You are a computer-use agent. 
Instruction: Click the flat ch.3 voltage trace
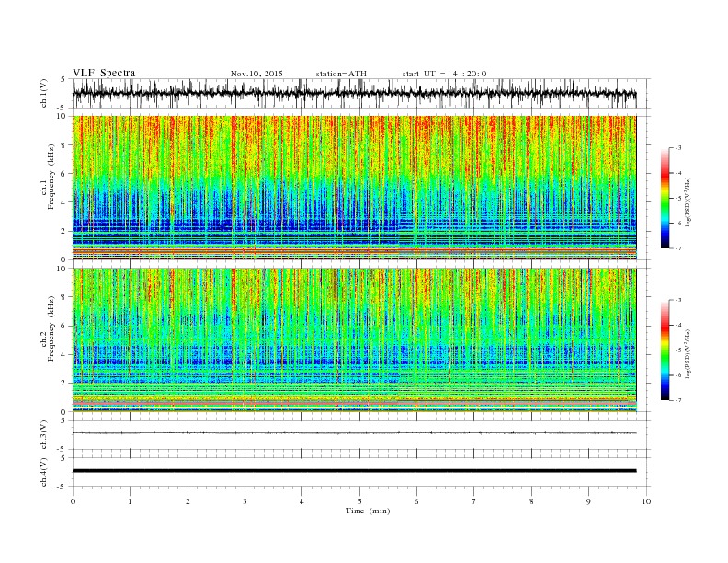pyautogui.click(x=354, y=433)
